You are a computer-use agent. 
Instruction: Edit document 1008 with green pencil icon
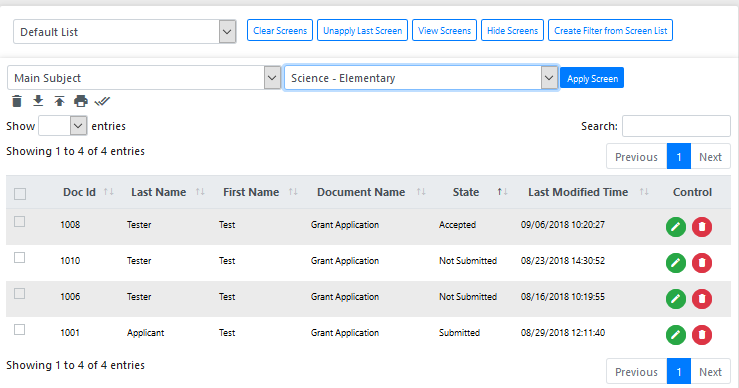[x=675, y=227]
